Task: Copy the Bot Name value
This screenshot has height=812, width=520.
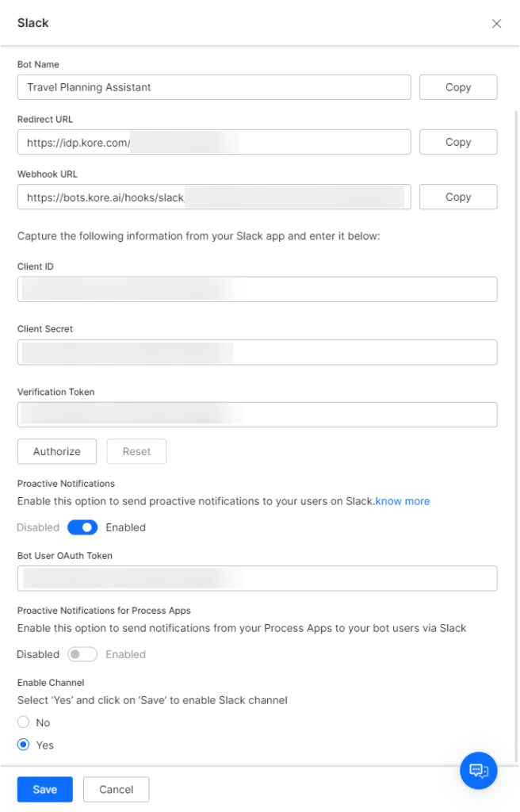Action: point(458,87)
